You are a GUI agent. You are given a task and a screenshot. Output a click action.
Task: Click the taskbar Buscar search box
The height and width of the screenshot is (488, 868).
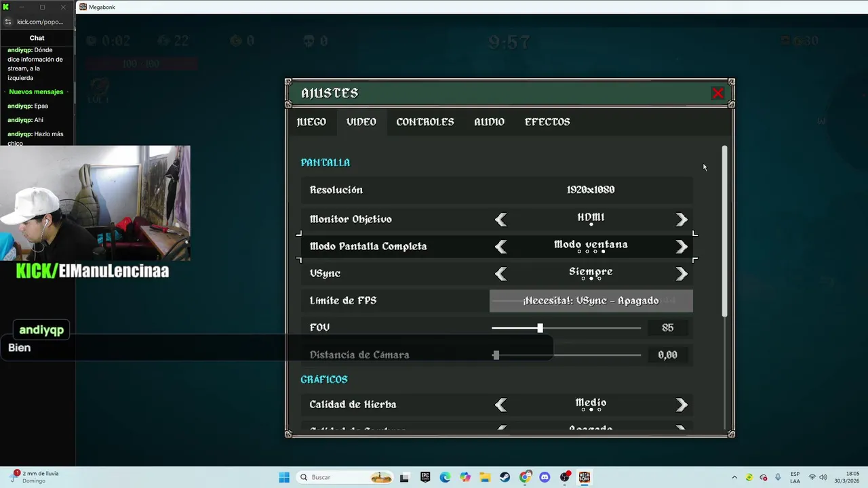tap(345, 477)
